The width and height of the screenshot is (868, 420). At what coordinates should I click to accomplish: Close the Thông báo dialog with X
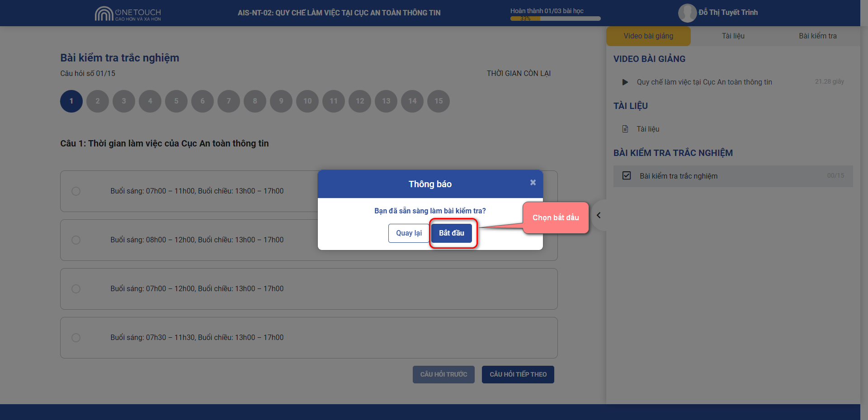pyautogui.click(x=533, y=182)
